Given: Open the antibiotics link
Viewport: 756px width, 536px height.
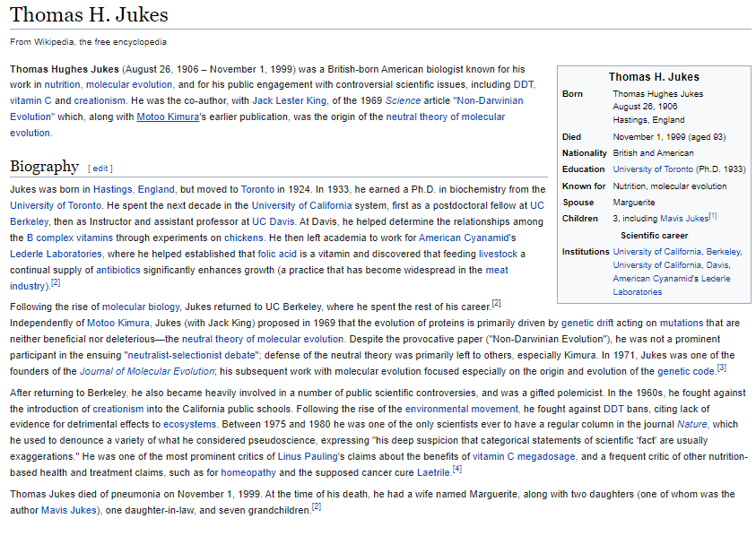Looking at the screenshot, I should pyautogui.click(x=118, y=270).
